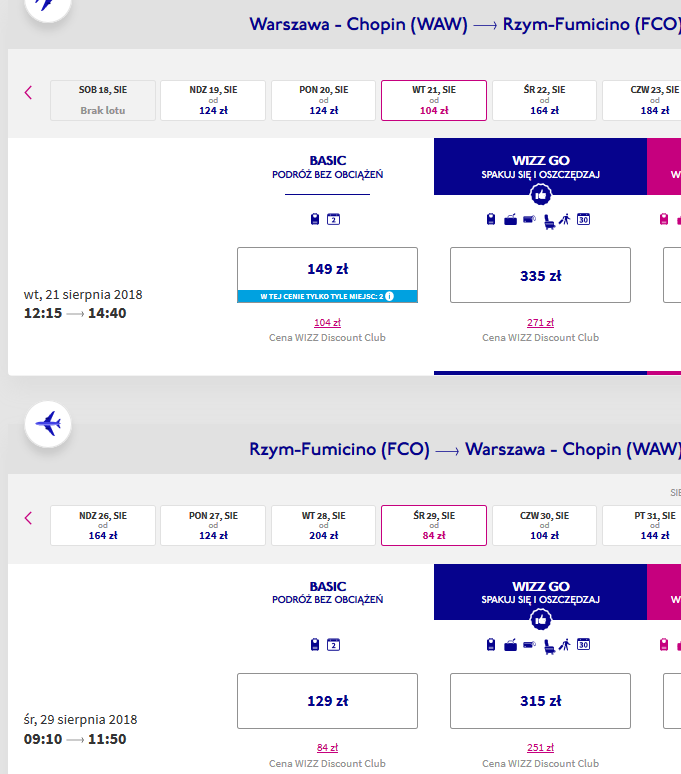Open 104 zł WIZZ Discount Club price link

327,322
